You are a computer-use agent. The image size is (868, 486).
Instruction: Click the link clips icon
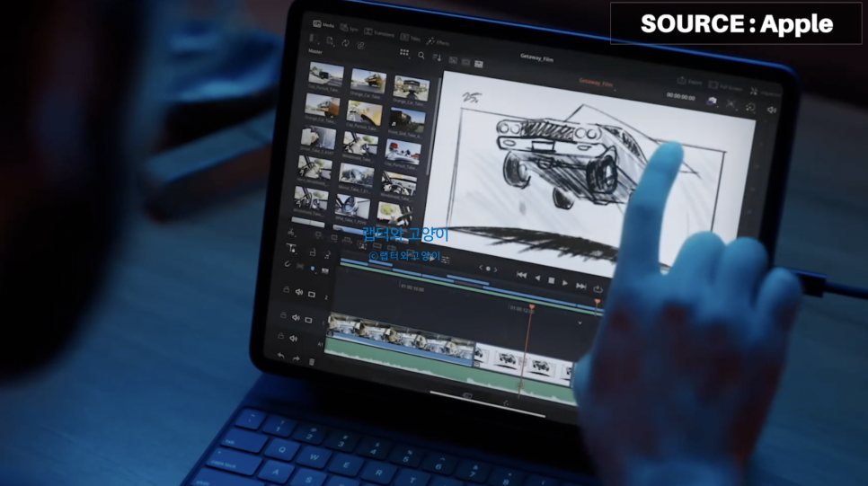(x=360, y=46)
